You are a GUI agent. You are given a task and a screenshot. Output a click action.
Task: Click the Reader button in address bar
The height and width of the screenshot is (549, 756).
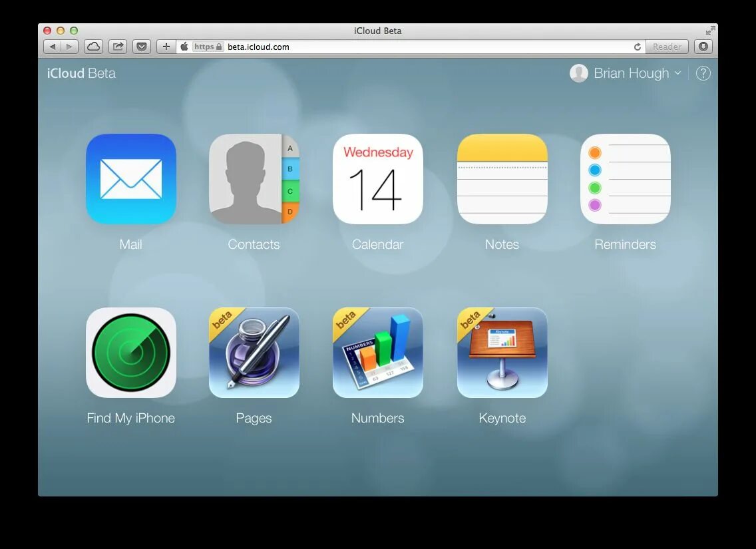[667, 47]
